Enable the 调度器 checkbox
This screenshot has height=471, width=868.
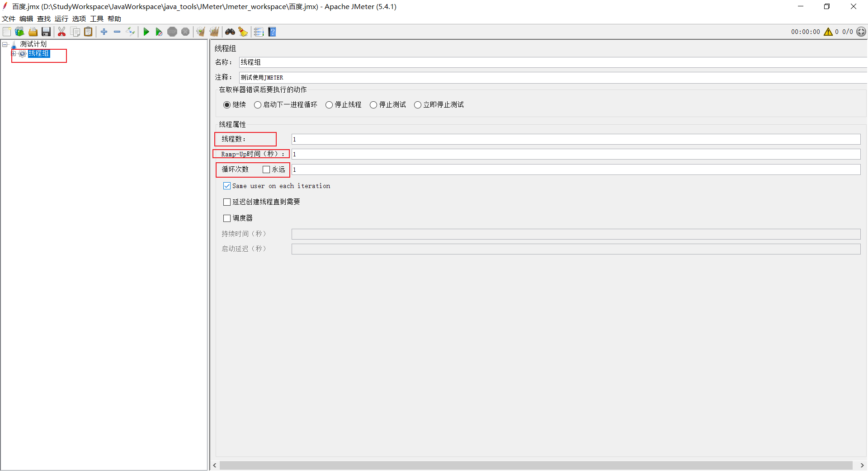[x=227, y=218]
